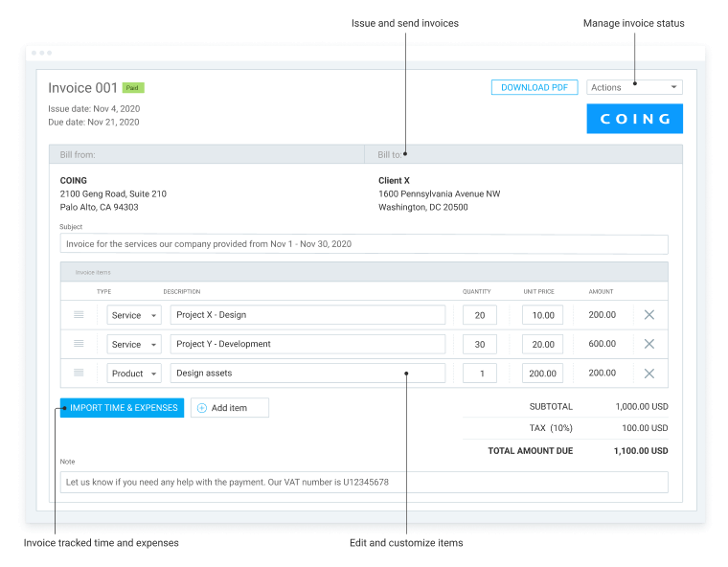Click subtotal value 1,000.00 USD
Screen dimensions: 728x567
642,407
